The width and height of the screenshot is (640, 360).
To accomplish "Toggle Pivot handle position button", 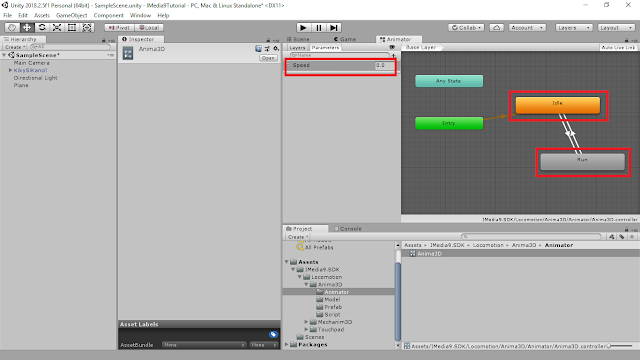I will coord(120,28).
